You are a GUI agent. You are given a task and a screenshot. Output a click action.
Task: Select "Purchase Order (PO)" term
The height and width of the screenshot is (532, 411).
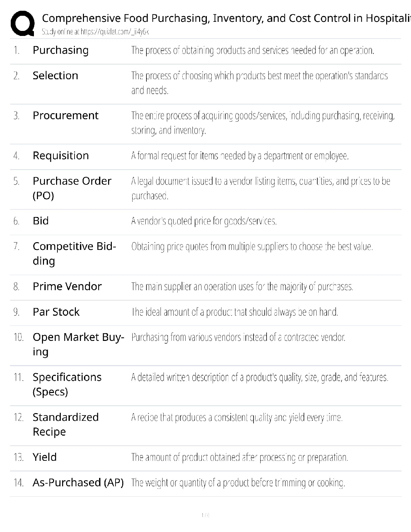(x=72, y=188)
